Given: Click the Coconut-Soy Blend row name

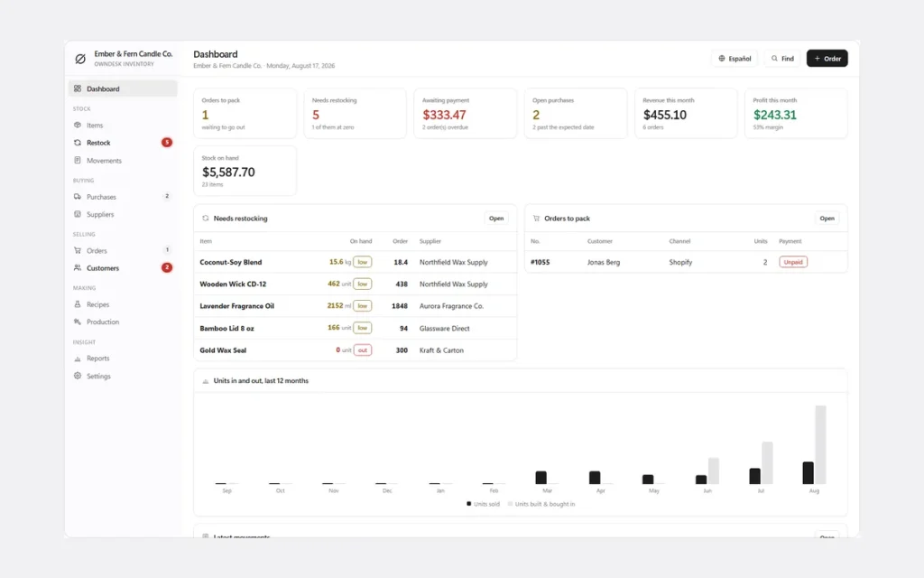Looking at the screenshot, I should coord(230,262).
